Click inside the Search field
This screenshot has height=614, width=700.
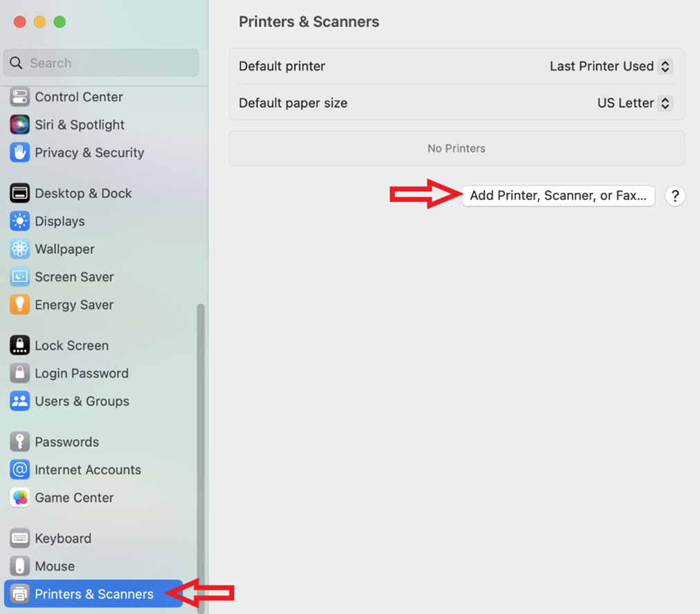pos(101,62)
